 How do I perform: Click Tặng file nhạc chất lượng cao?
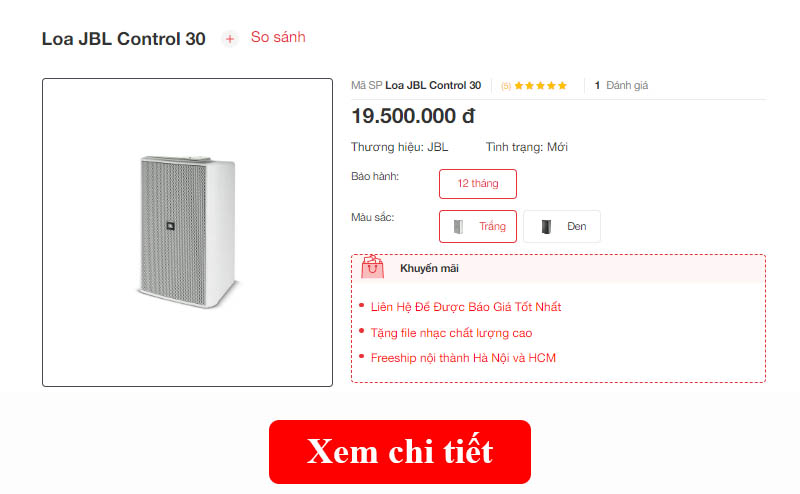coord(452,333)
